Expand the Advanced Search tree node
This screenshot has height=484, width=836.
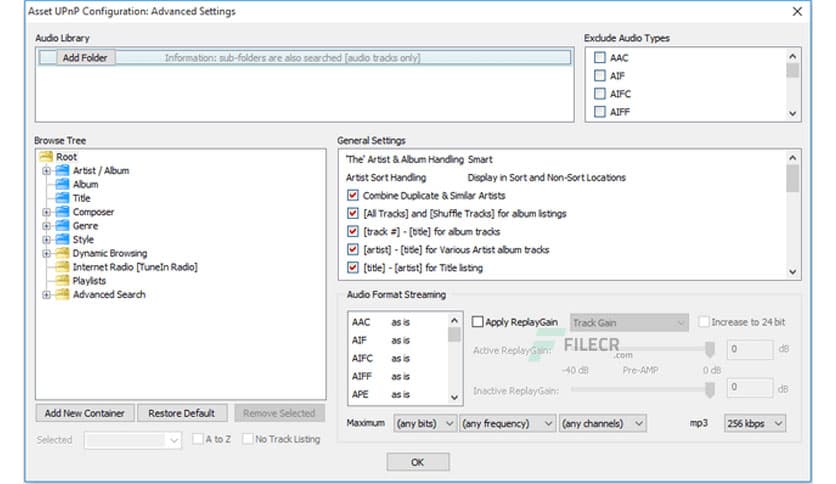(46, 295)
